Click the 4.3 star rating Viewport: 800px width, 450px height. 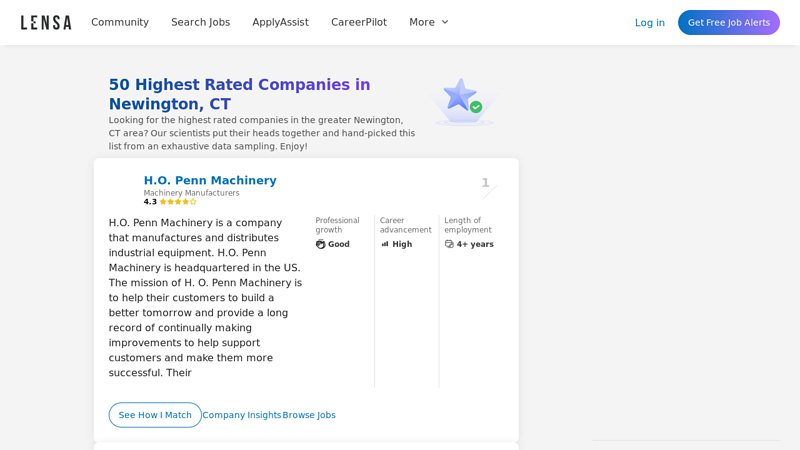tap(170, 202)
